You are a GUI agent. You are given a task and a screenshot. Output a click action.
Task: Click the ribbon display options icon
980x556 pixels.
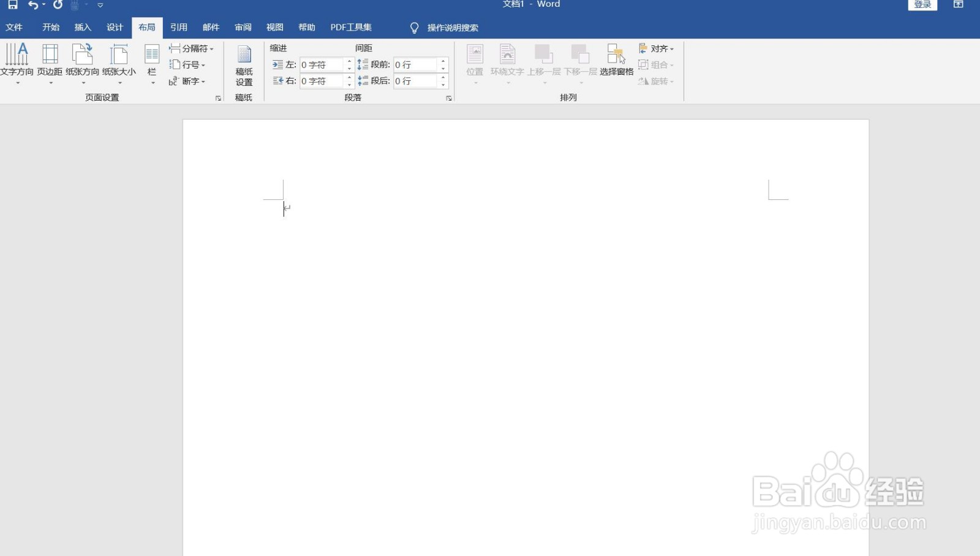[x=959, y=4]
